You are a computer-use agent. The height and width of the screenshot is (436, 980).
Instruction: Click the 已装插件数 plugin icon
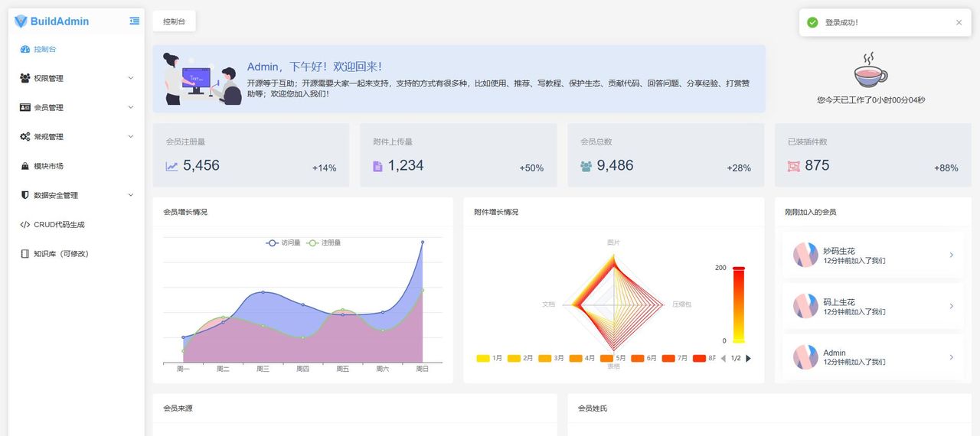point(794,166)
